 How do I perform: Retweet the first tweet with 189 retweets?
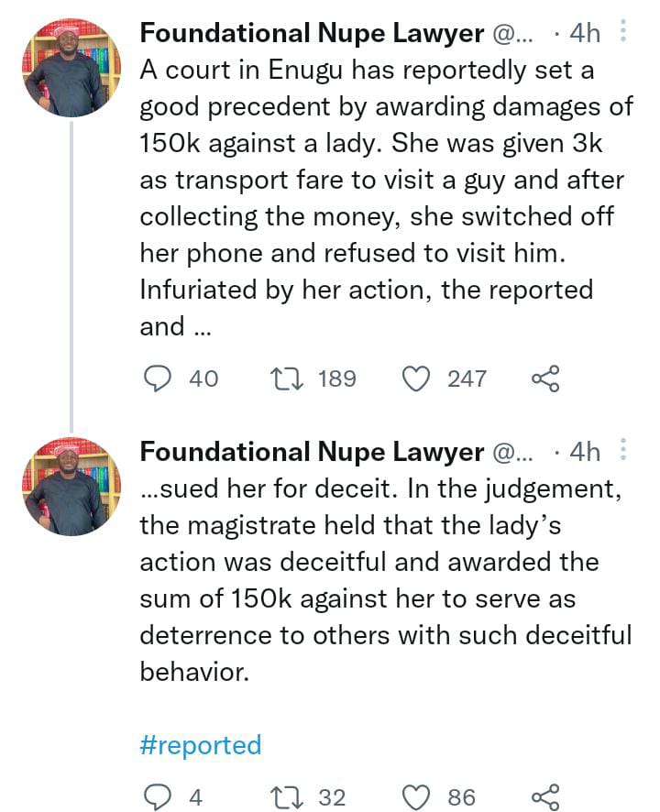point(289,379)
